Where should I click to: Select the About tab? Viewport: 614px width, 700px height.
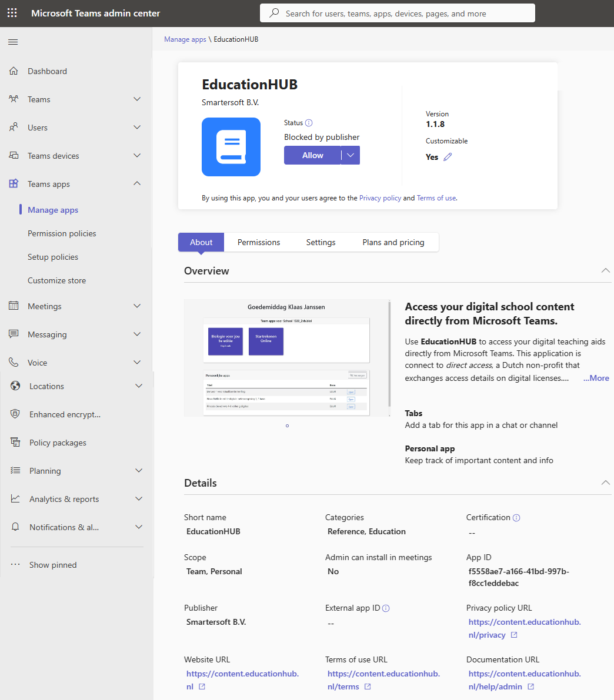coord(201,242)
